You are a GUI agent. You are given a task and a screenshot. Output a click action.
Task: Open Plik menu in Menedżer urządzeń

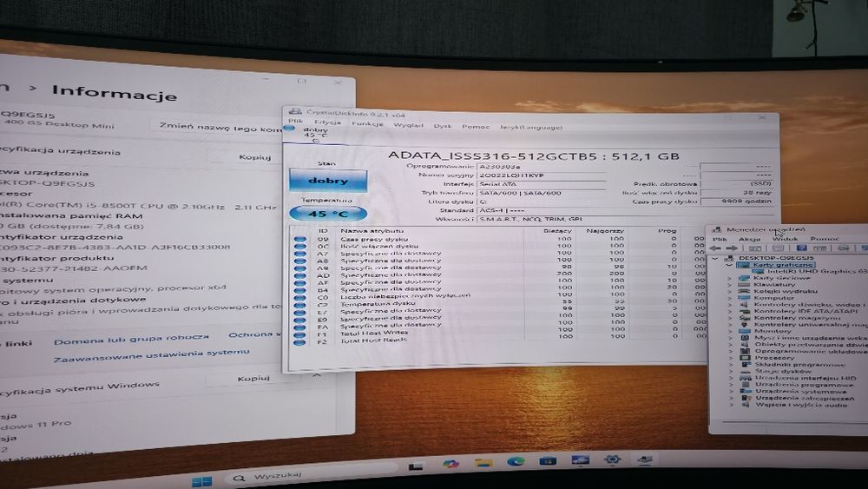coord(719,239)
